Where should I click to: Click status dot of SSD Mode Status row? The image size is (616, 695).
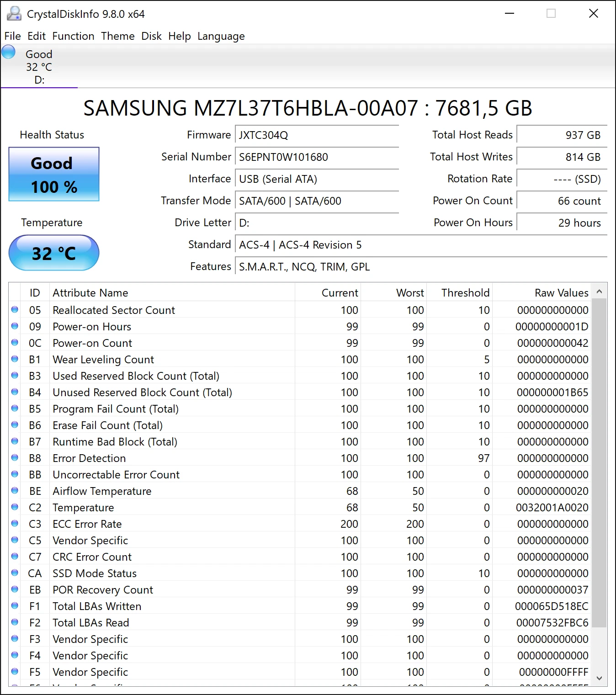click(15, 573)
